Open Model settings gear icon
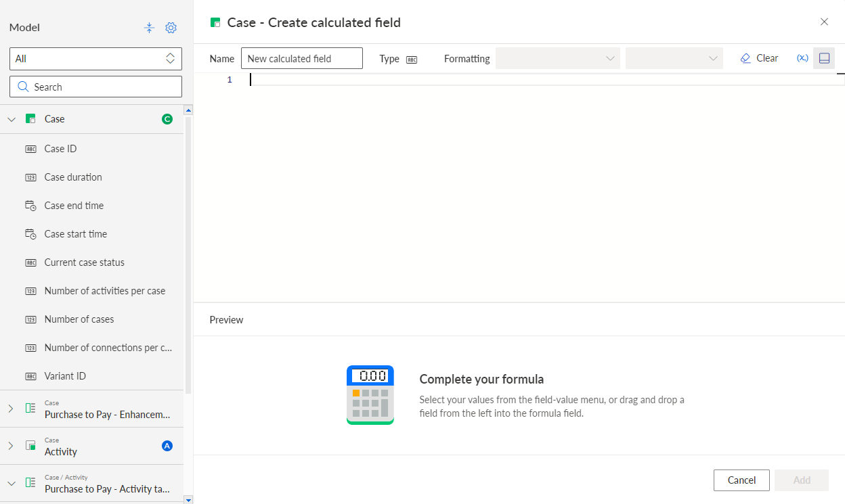This screenshot has width=845, height=504. coord(171,28)
